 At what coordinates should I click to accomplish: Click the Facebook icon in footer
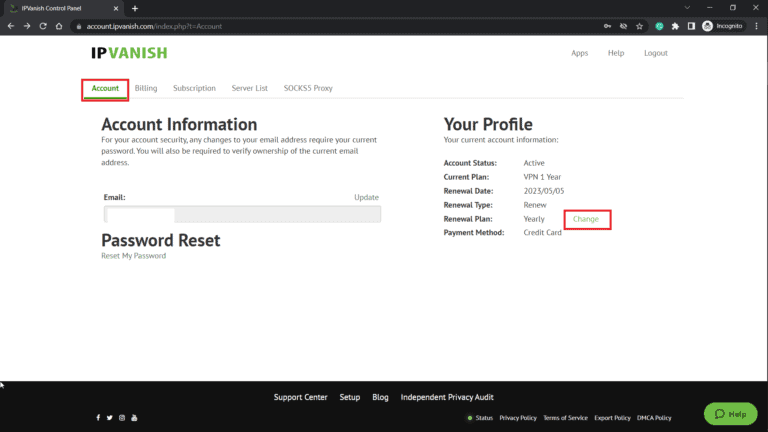[x=98, y=417]
